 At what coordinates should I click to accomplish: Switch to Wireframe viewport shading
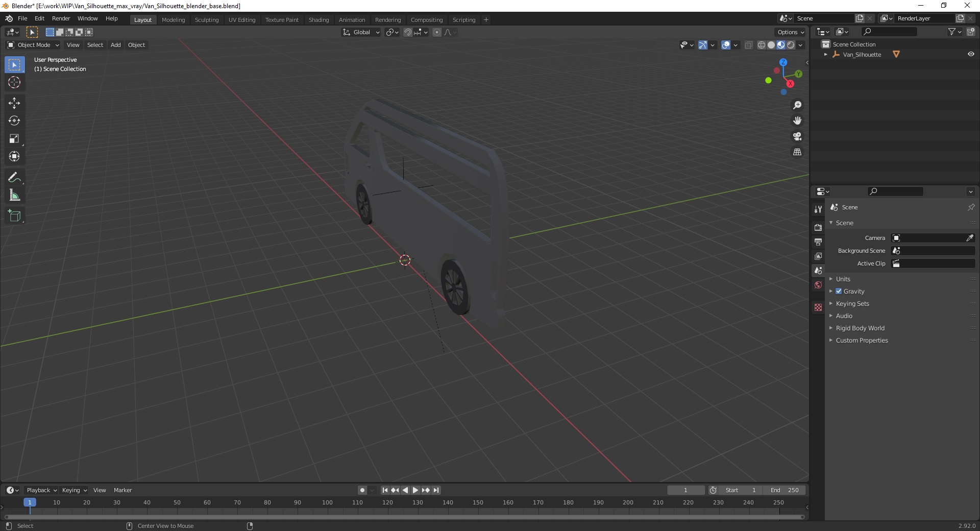(x=762, y=45)
